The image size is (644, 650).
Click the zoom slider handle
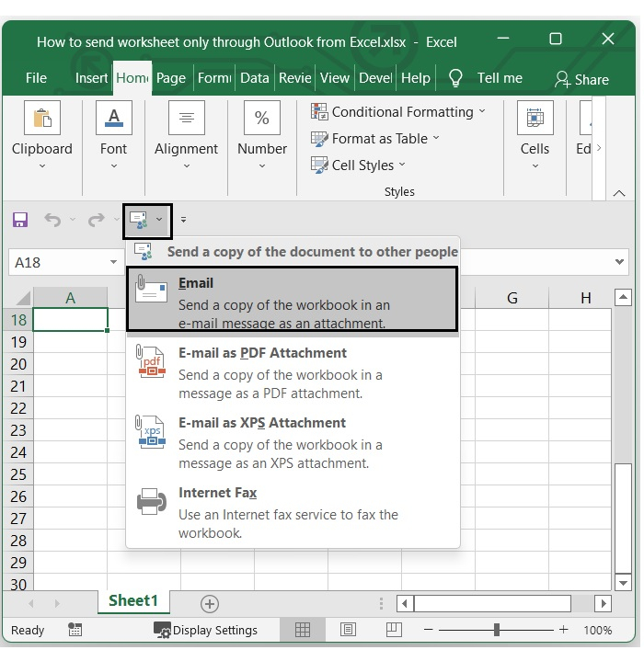tap(497, 630)
